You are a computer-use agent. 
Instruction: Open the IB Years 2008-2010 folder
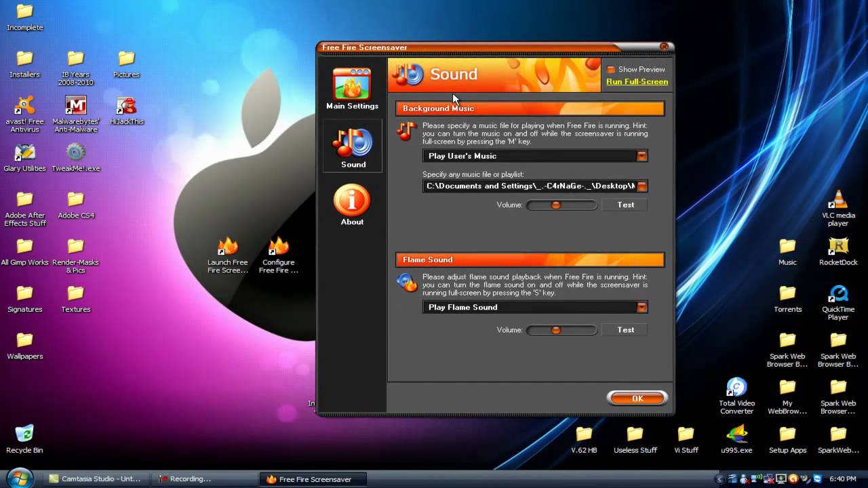pos(76,68)
